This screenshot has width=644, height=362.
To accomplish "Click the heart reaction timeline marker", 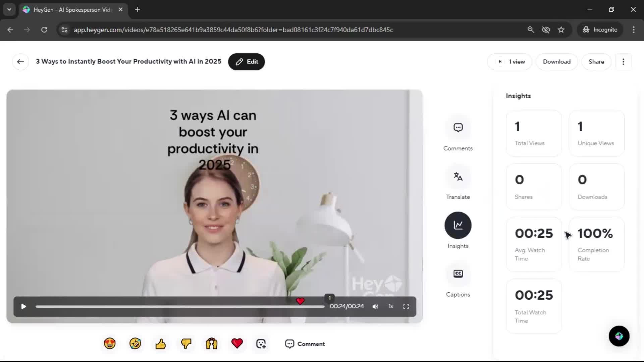I will click(x=300, y=301).
